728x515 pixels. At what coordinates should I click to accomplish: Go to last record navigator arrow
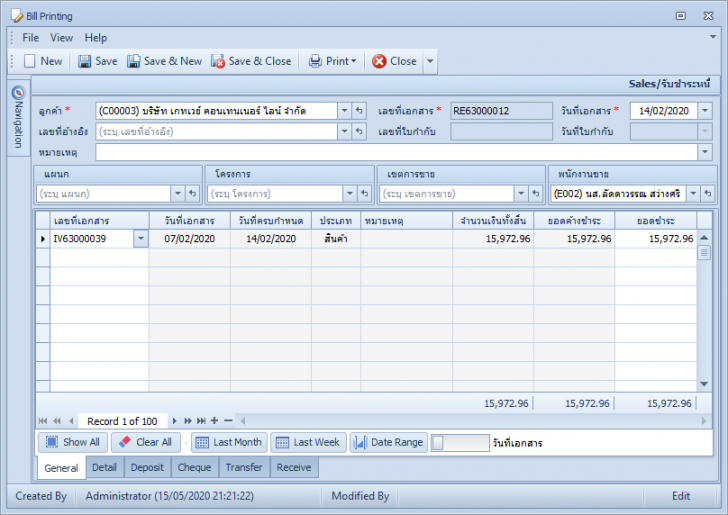click(201, 421)
